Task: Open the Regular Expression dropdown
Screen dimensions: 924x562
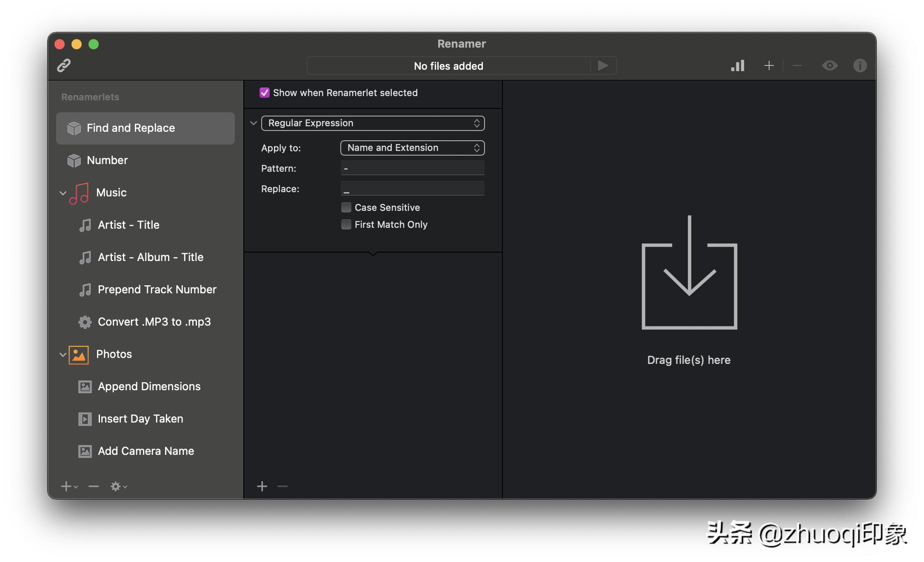Action: click(x=373, y=123)
